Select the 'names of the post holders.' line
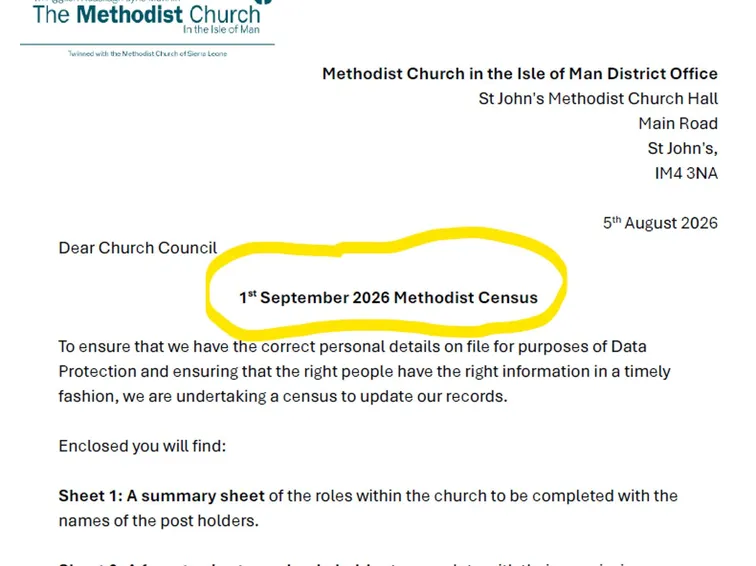Image resolution: width=756 pixels, height=566 pixels. (x=159, y=521)
